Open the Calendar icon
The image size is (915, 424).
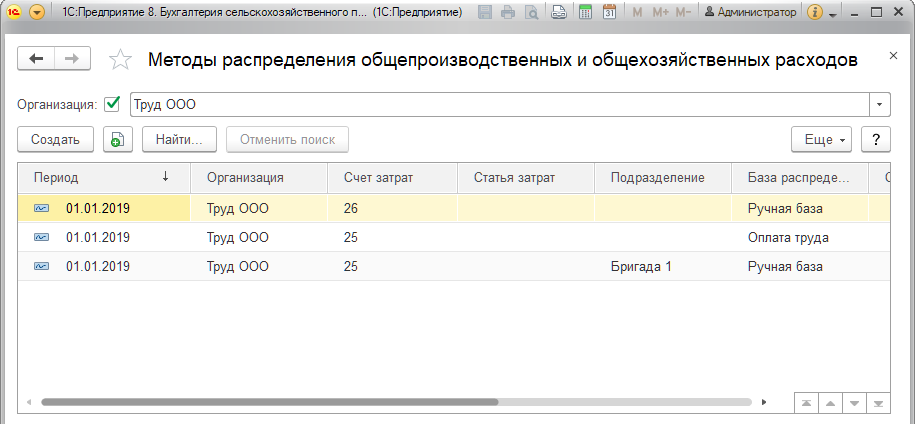(609, 12)
